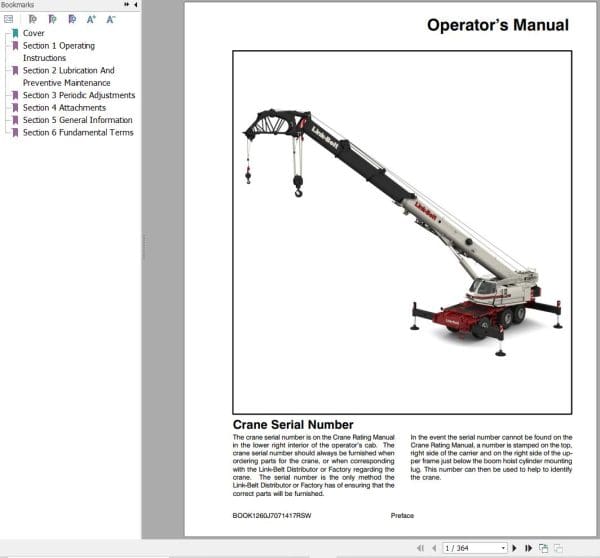Select Section 5 General Information bookmark
This screenshot has width=600, height=558.
(78, 120)
